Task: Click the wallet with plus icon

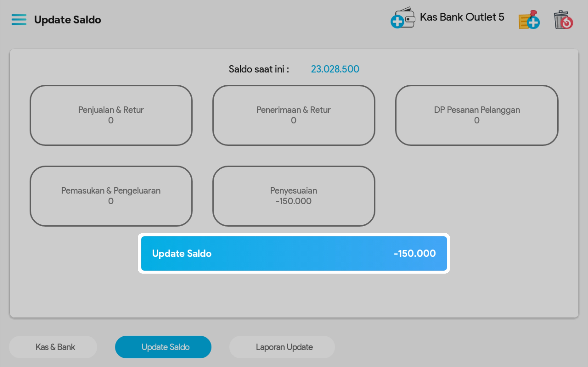Action: pos(403,18)
